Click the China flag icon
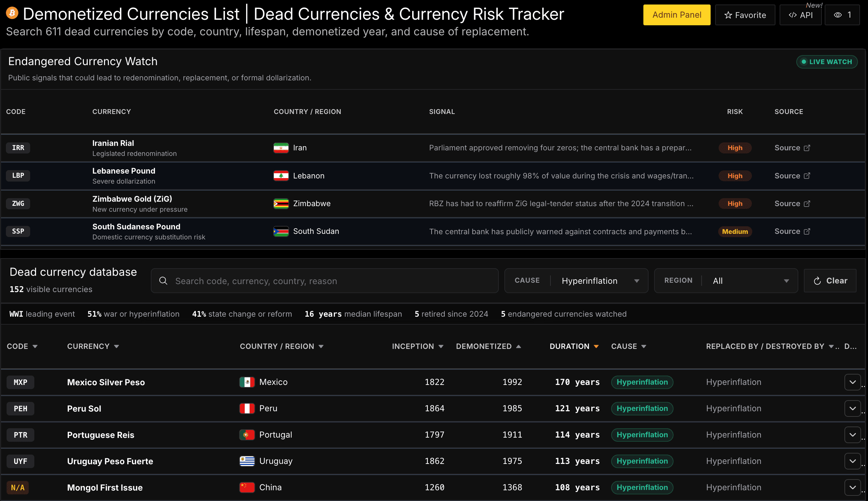The width and height of the screenshot is (868, 501). pos(247,487)
